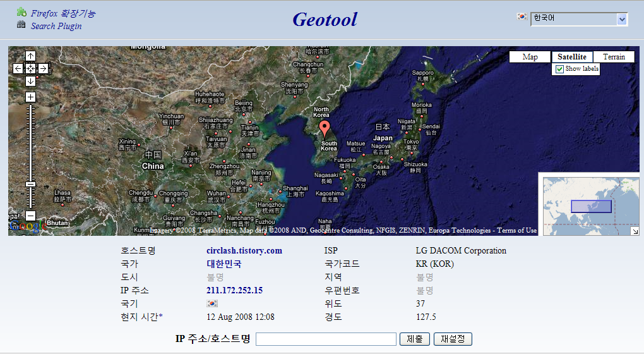Collapse the overview map corner arrow
Image resolution: width=644 pixels, height=354 pixels.
pyautogui.click(x=635, y=231)
